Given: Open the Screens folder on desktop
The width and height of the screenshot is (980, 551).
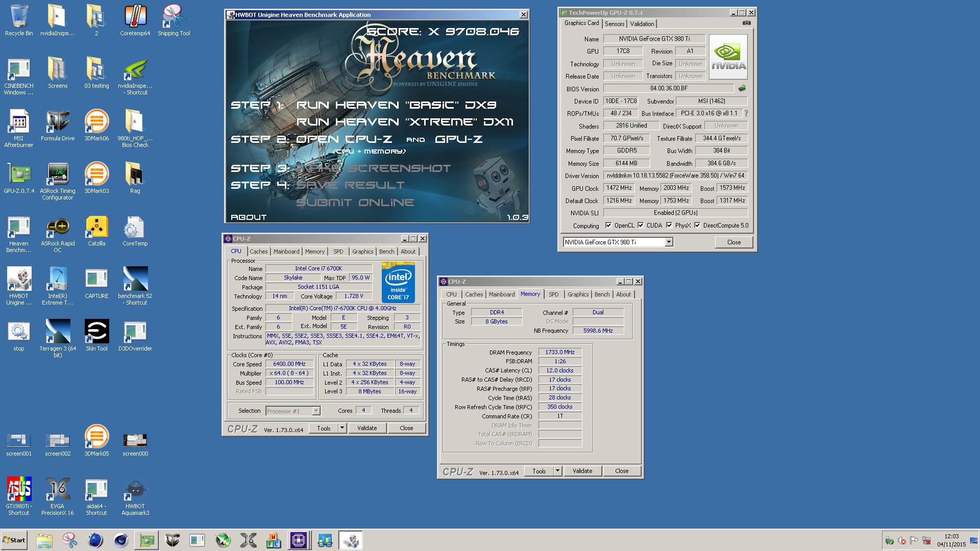Looking at the screenshot, I should click(58, 73).
